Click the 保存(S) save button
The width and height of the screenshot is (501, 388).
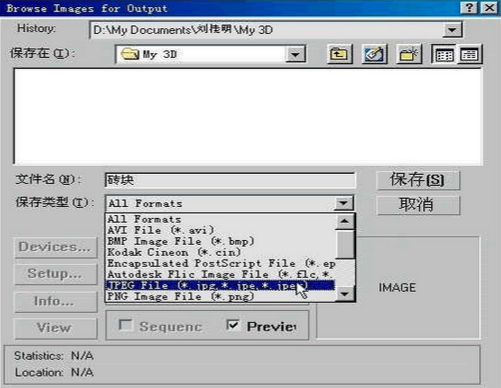coord(418,180)
